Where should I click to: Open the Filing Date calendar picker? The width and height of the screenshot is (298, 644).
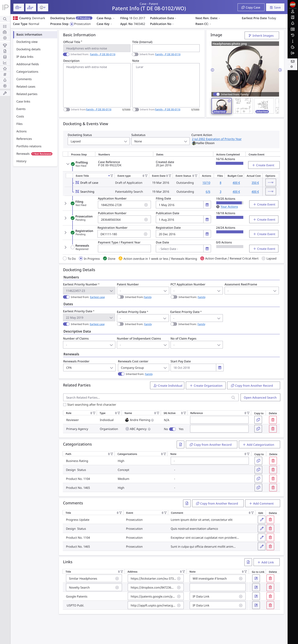pos(207,205)
